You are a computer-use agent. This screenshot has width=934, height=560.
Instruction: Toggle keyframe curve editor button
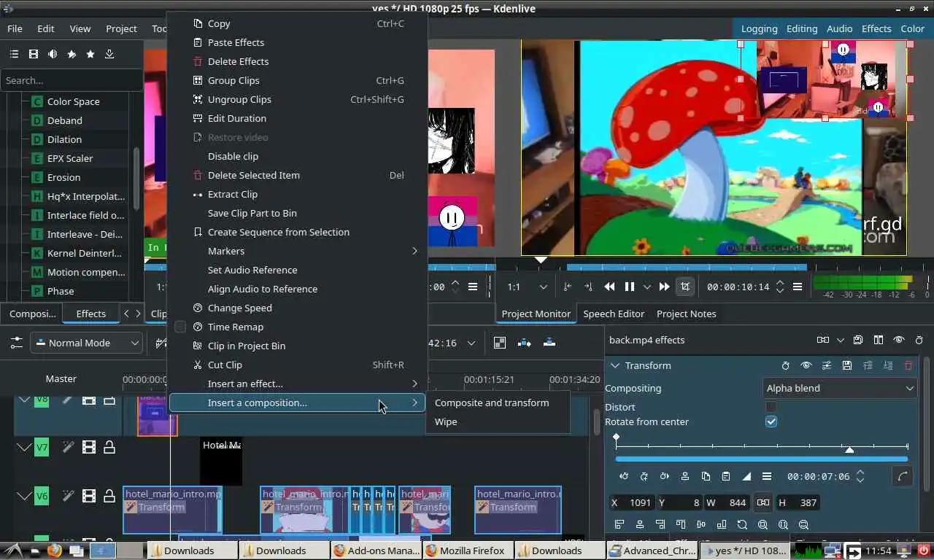click(x=903, y=477)
